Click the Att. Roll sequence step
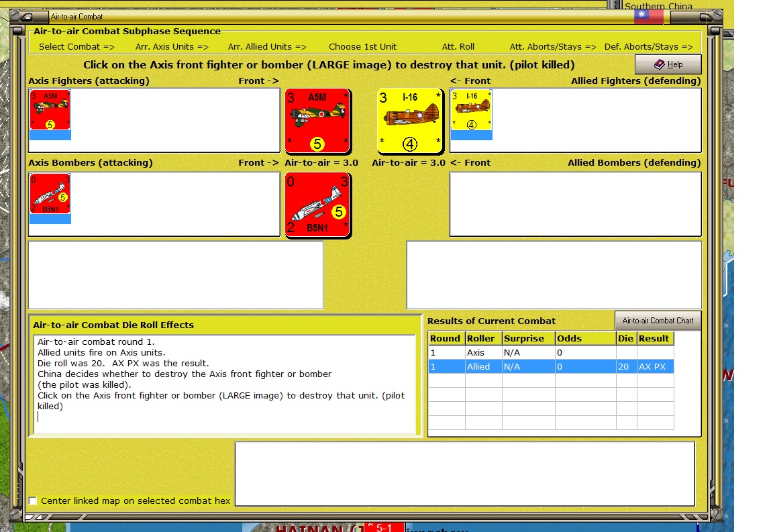The height and width of the screenshot is (532, 773). (458, 47)
